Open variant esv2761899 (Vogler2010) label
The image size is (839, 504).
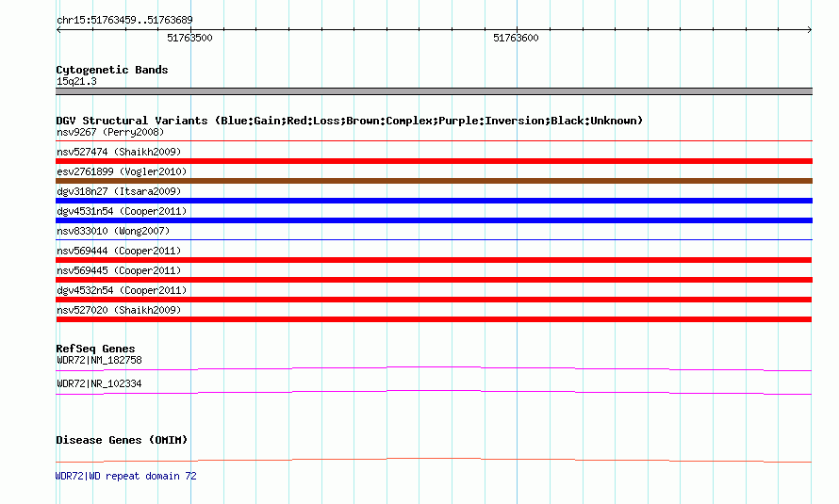pyautogui.click(x=122, y=171)
